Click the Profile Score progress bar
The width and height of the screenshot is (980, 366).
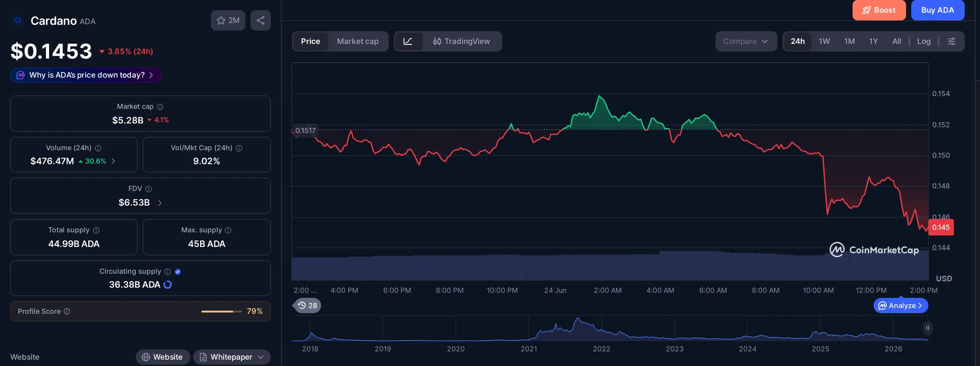coord(222,311)
